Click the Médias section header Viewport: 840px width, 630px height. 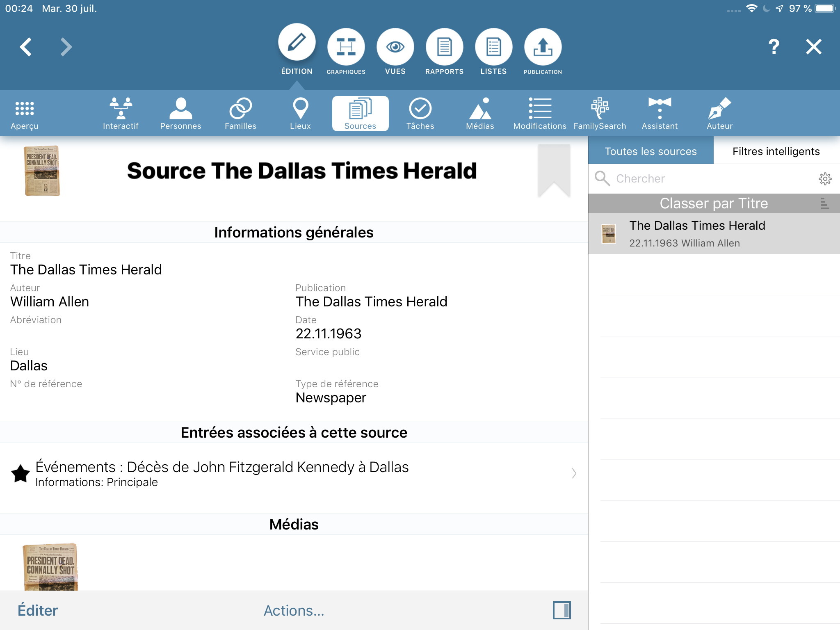click(x=294, y=524)
